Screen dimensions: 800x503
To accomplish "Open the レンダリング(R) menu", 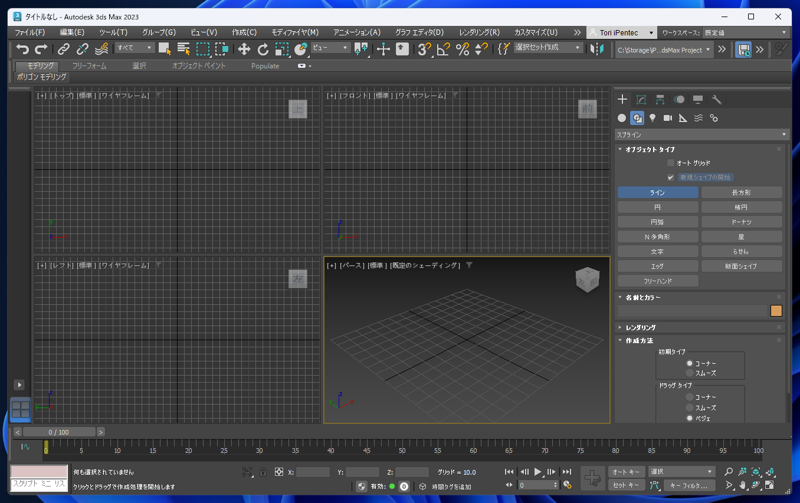I will (x=479, y=32).
